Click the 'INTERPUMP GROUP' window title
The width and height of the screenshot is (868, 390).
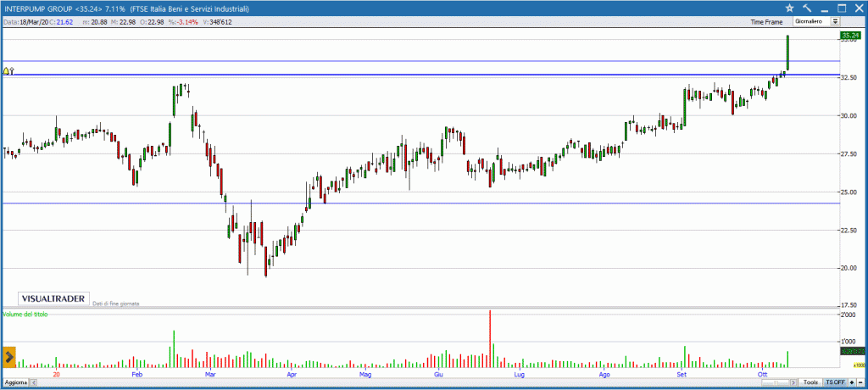37,8
